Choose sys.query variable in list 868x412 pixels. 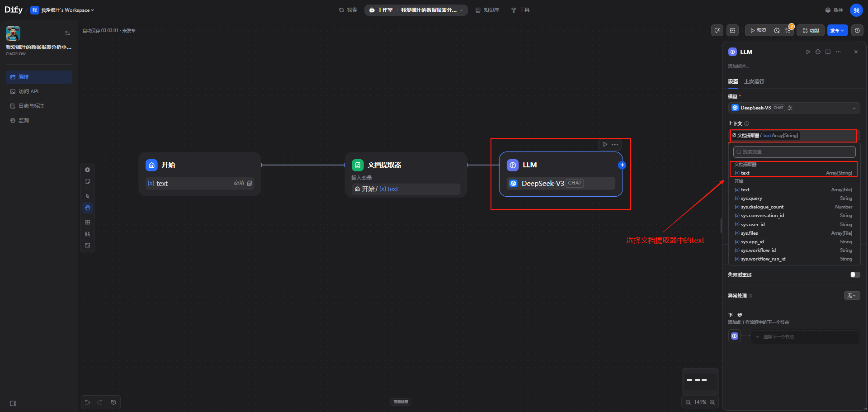pos(793,199)
